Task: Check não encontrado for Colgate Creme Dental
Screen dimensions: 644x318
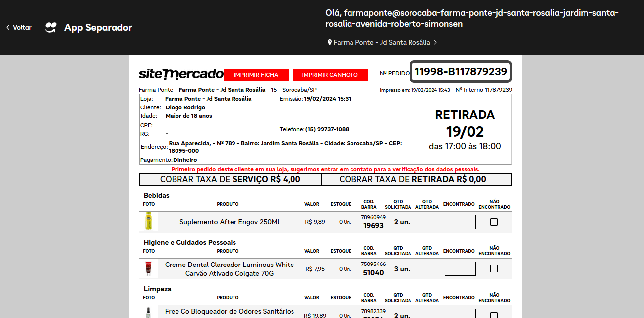Action: [494, 269]
